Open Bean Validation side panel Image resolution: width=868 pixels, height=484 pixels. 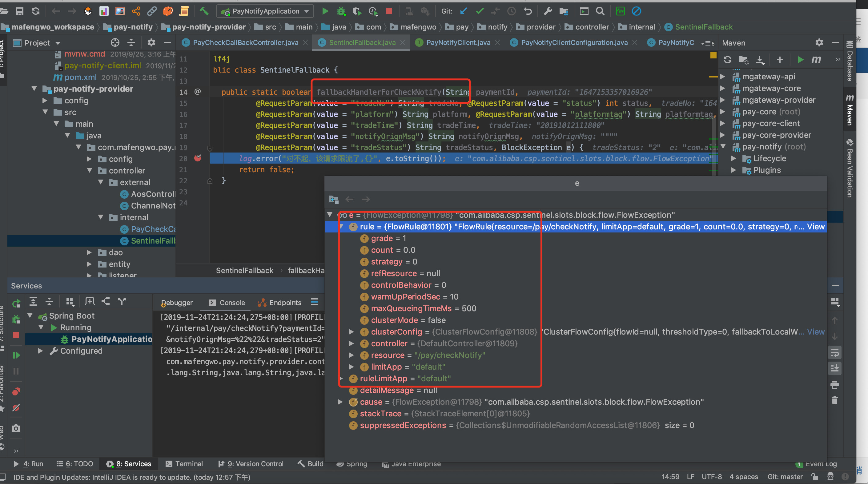tap(850, 168)
